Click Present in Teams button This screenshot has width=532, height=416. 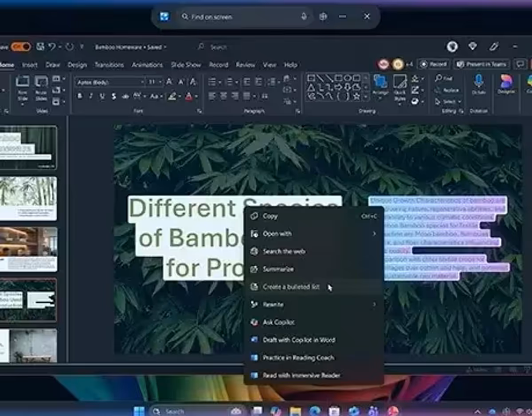481,65
